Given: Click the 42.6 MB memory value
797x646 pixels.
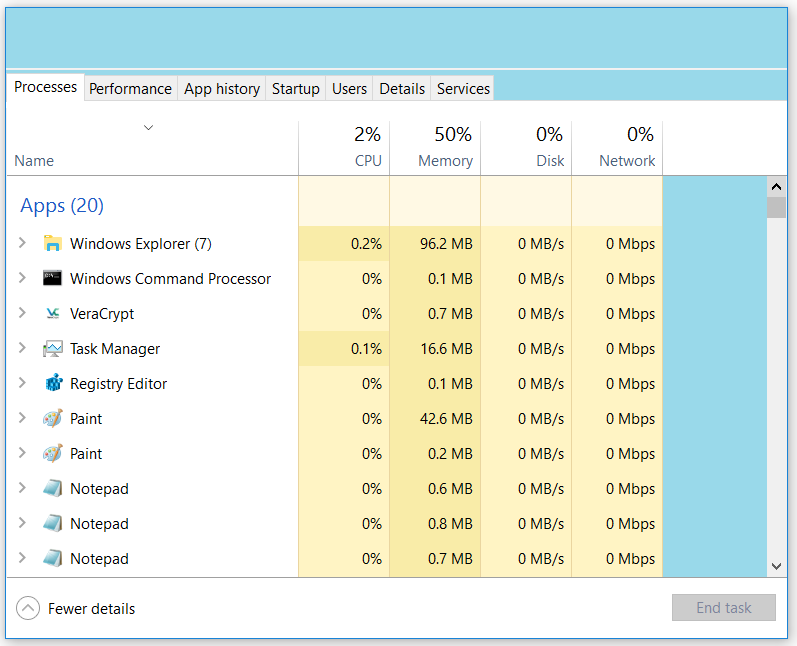Looking at the screenshot, I should click(446, 419).
